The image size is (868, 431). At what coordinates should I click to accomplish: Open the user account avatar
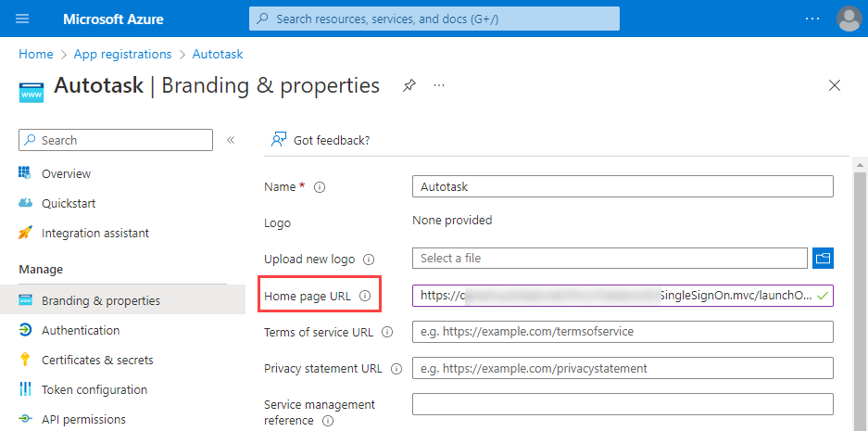pyautogui.click(x=849, y=19)
